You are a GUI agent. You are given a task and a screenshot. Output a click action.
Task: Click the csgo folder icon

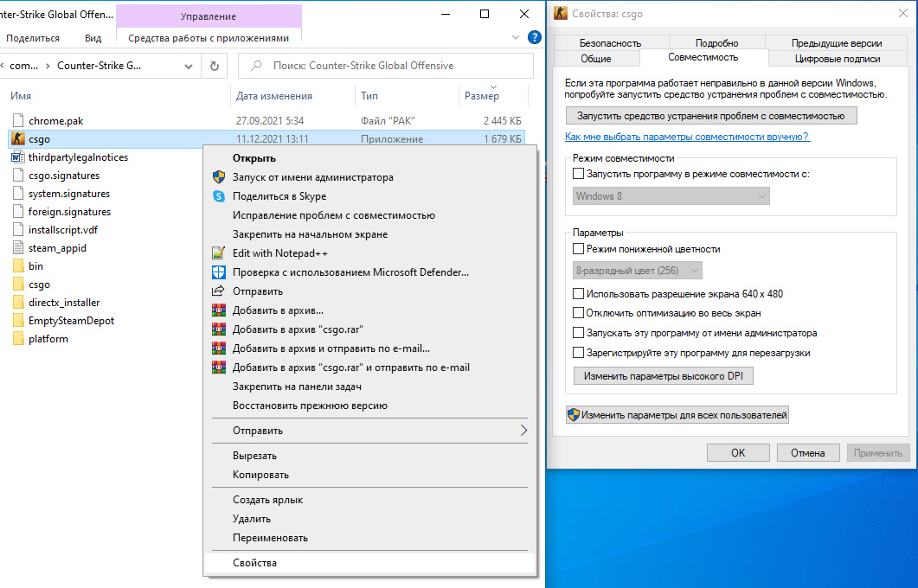18,284
